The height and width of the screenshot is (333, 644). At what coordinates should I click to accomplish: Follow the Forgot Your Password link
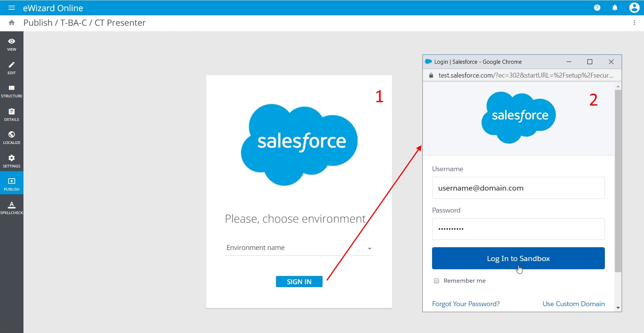(x=466, y=304)
